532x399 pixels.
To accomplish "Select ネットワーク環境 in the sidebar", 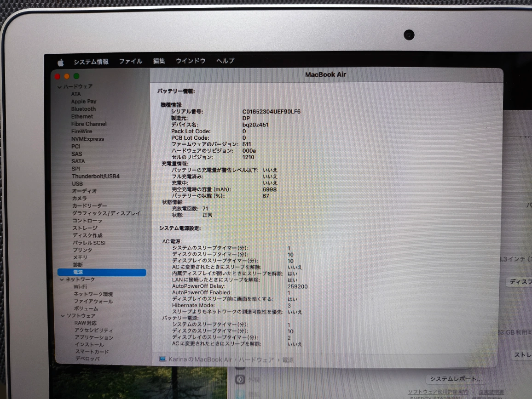I will coord(93,294).
